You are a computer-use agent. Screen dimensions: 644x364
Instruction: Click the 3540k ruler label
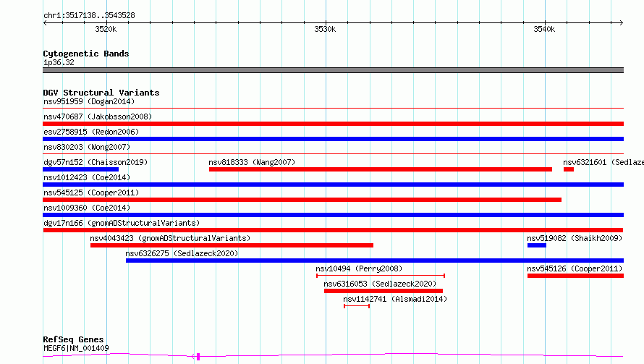click(544, 29)
